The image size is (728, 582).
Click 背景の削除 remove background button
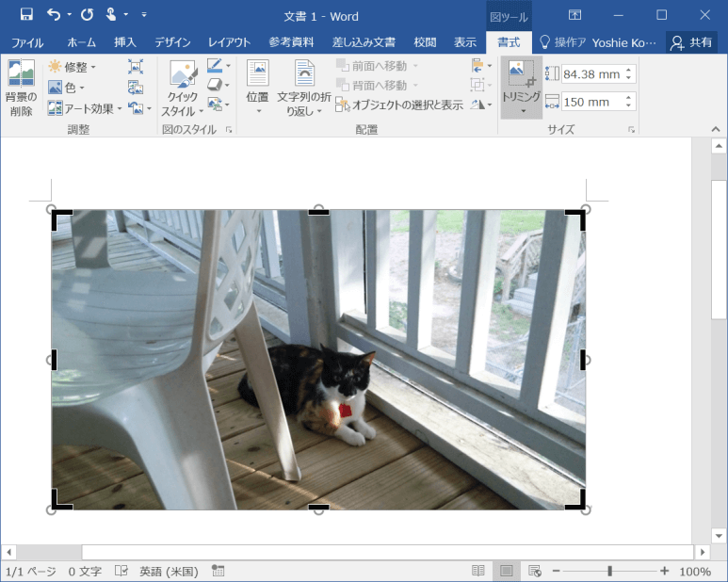tap(21, 88)
